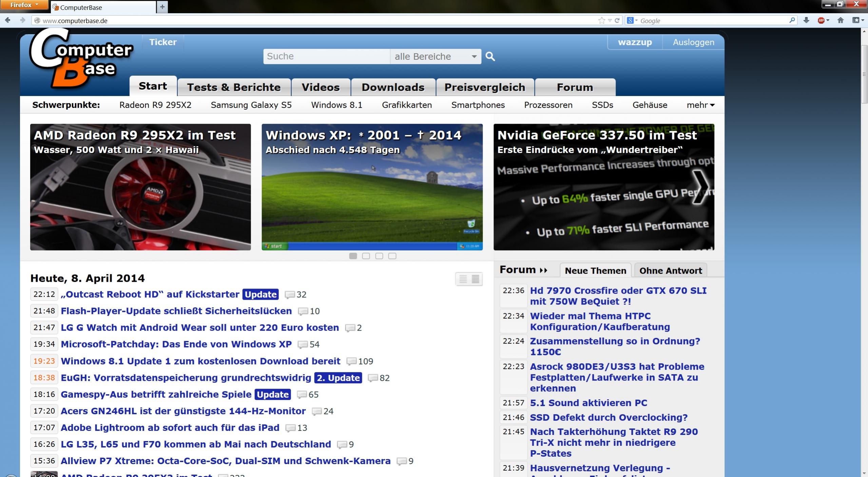Open the Firefox application menu button
868x477 pixels.
[x=24, y=5]
